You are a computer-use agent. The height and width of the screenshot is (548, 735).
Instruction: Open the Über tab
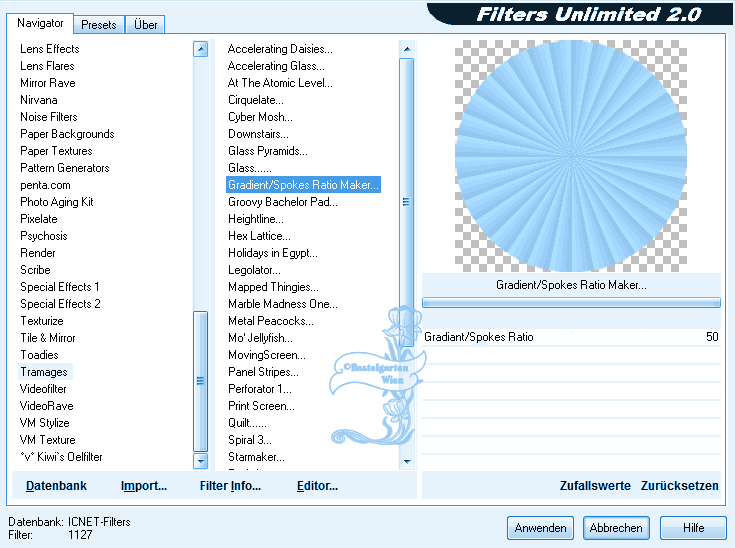(x=145, y=24)
